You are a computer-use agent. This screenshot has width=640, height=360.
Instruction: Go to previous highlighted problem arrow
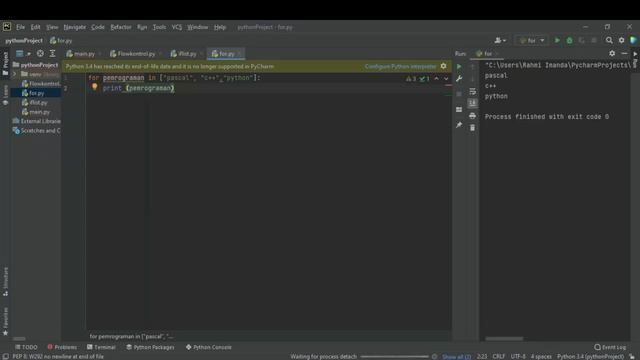tap(436, 78)
